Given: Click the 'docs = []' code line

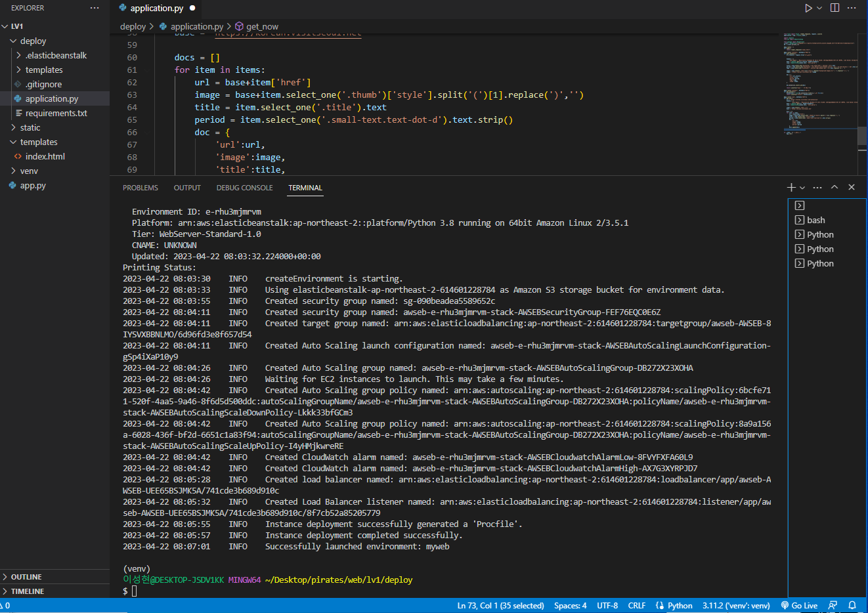Looking at the screenshot, I should click(197, 57).
